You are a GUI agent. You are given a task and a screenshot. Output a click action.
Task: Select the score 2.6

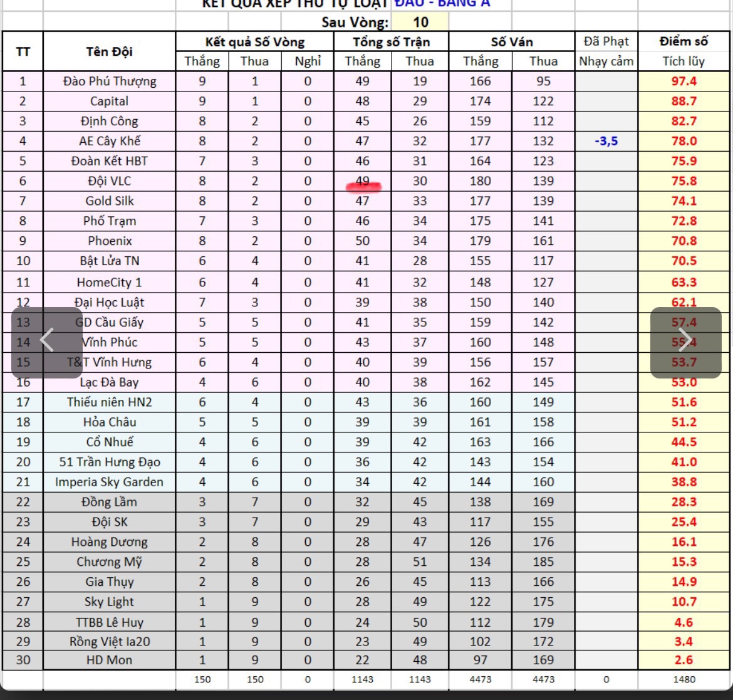tap(684, 661)
